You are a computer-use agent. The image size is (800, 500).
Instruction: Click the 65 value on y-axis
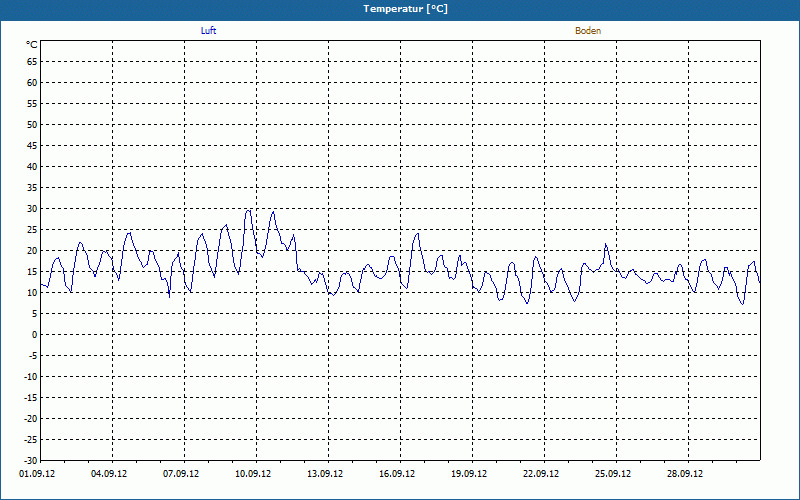point(32,62)
